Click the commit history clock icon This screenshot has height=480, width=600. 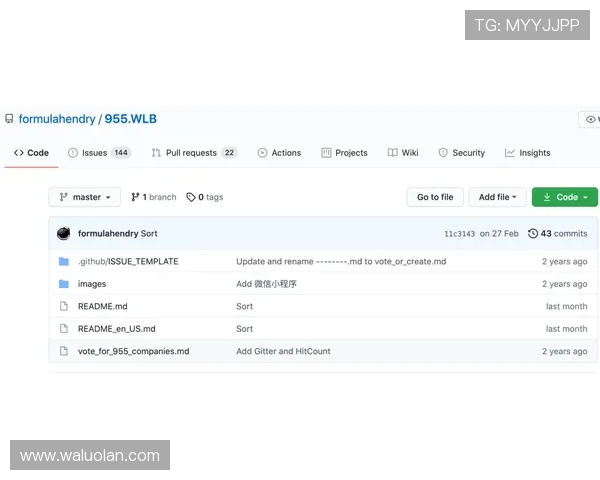point(533,233)
